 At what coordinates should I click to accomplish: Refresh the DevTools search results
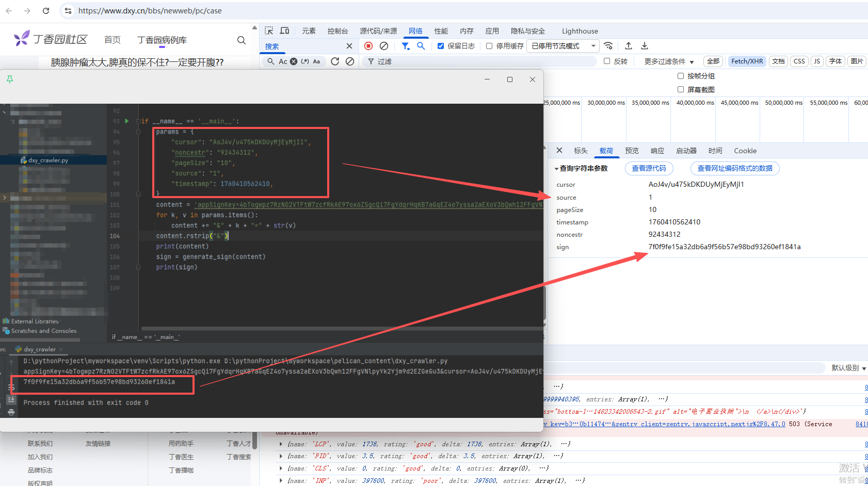click(335, 61)
